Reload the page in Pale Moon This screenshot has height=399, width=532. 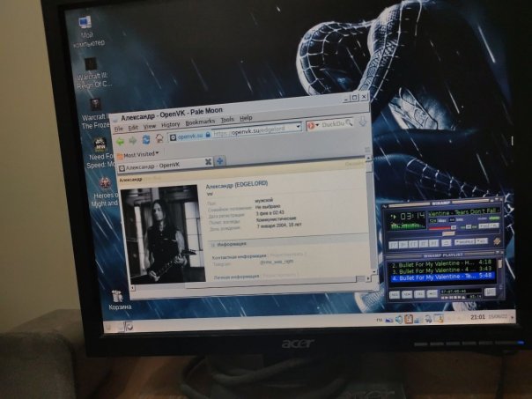(146, 139)
